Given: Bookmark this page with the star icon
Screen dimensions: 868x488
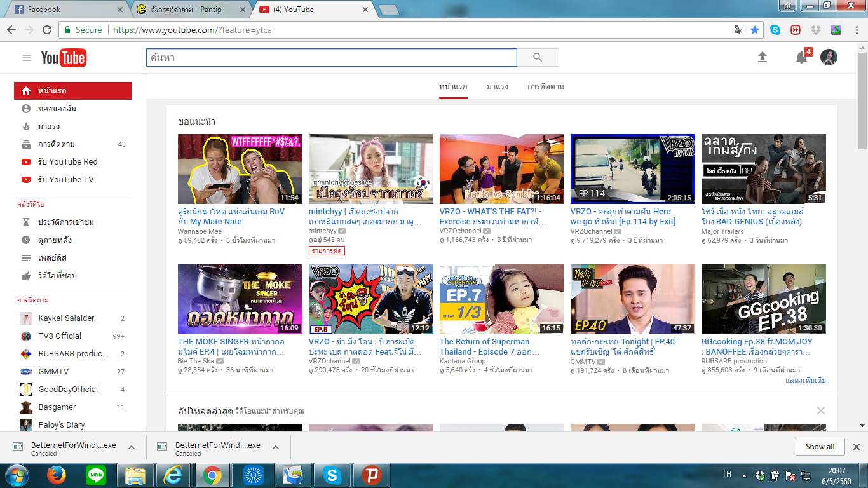Looking at the screenshot, I should pos(755,30).
